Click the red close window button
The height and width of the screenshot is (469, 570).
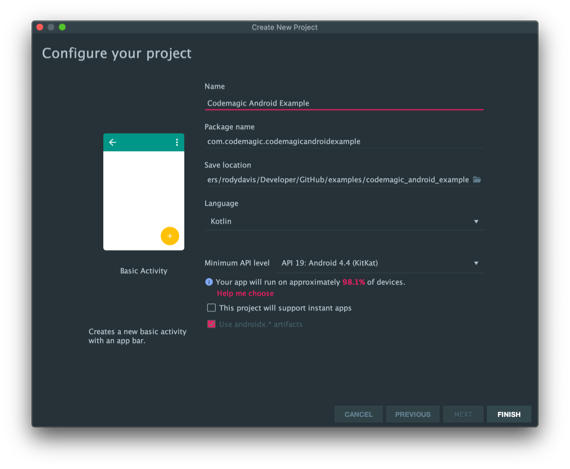[x=40, y=27]
